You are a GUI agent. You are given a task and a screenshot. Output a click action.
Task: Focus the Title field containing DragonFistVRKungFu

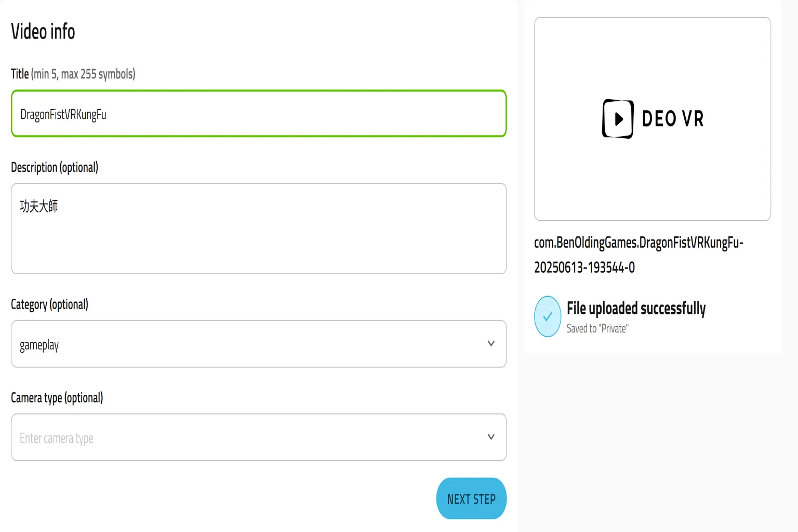click(x=258, y=114)
